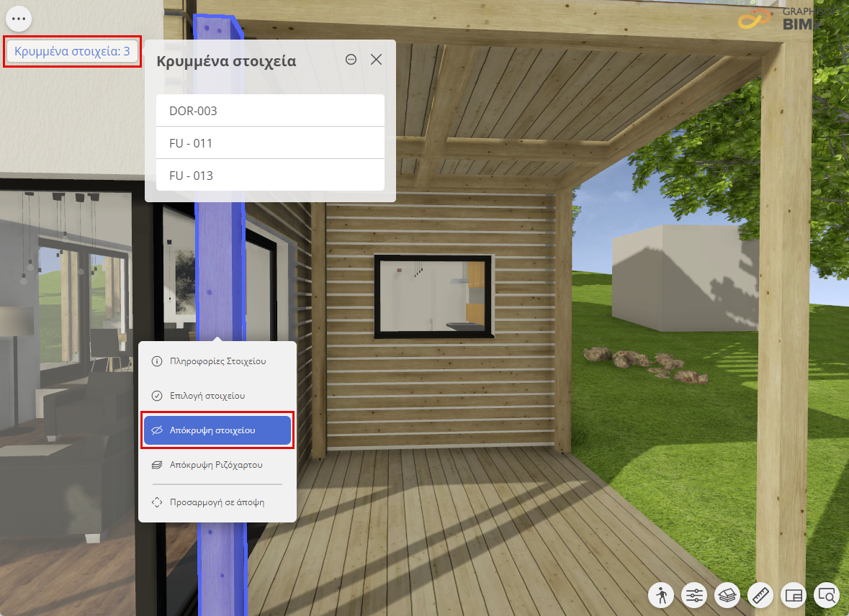Close the Κρυμμένα στοιχεία panel

point(377,60)
